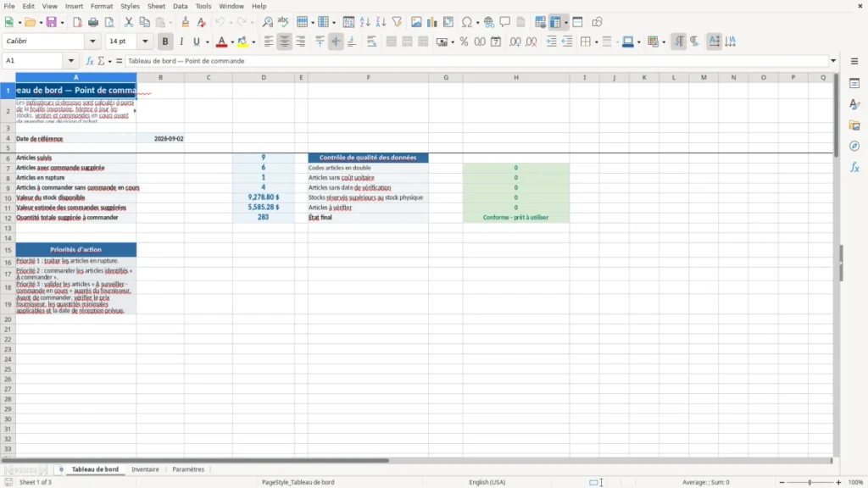Click the Add Decimal Place icon
The image size is (868, 488).
point(515,42)
